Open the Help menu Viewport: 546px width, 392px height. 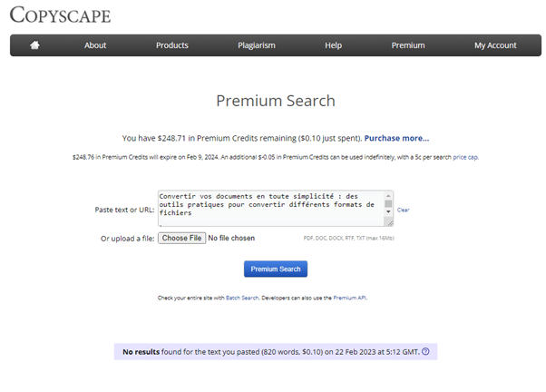[333, 45]
